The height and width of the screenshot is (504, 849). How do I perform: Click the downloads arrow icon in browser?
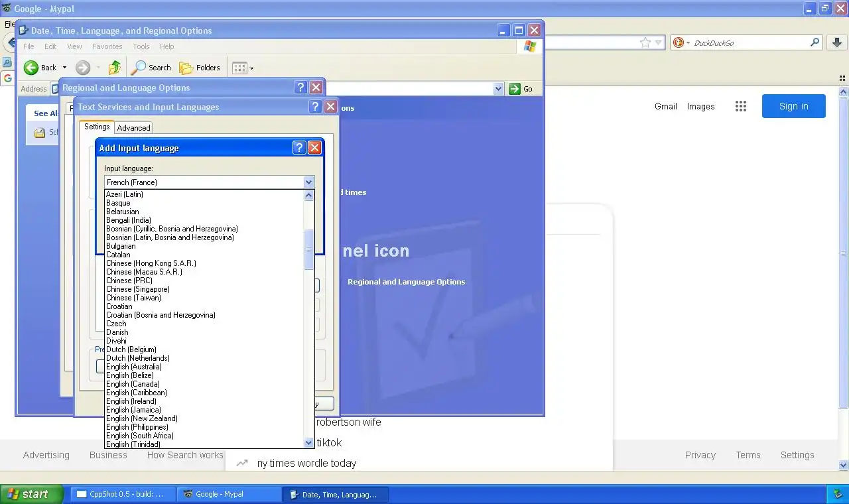836,42
